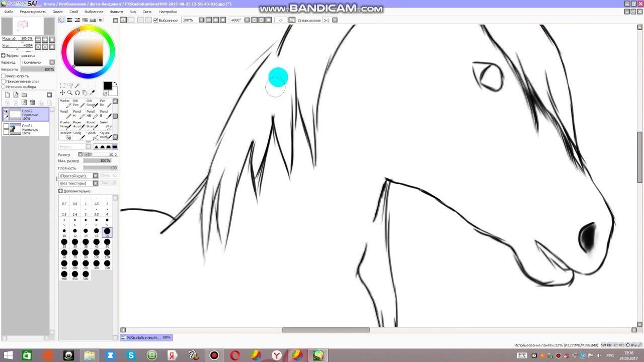Viewport: 644px width, 362px height.
Task: Enable the Фикс непр-ть checkbox
Action: coord(4,76)
